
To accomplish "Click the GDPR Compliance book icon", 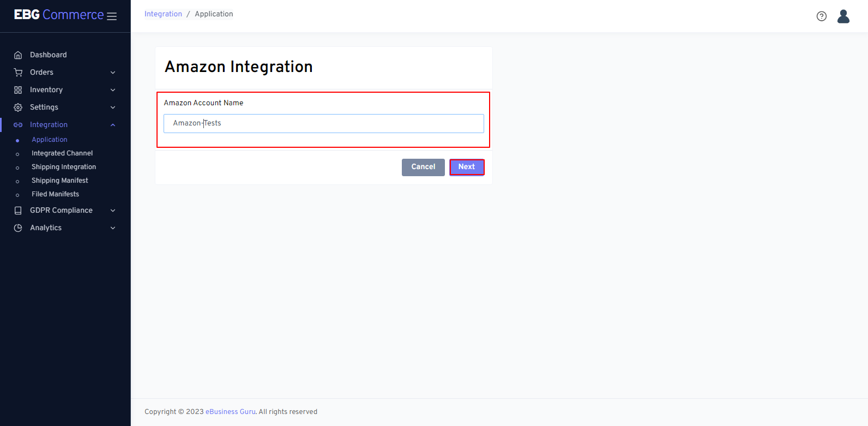I will (18, 211).
